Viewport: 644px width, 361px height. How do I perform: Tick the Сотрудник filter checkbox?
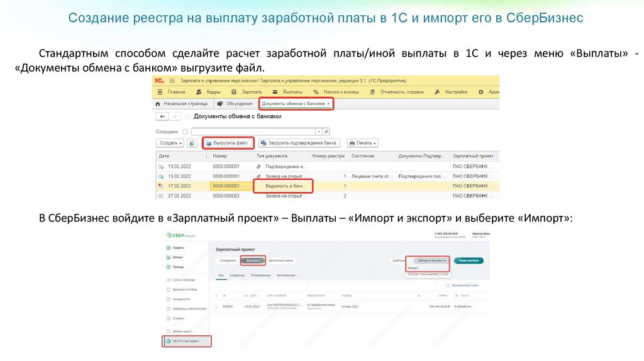point(186,132)
